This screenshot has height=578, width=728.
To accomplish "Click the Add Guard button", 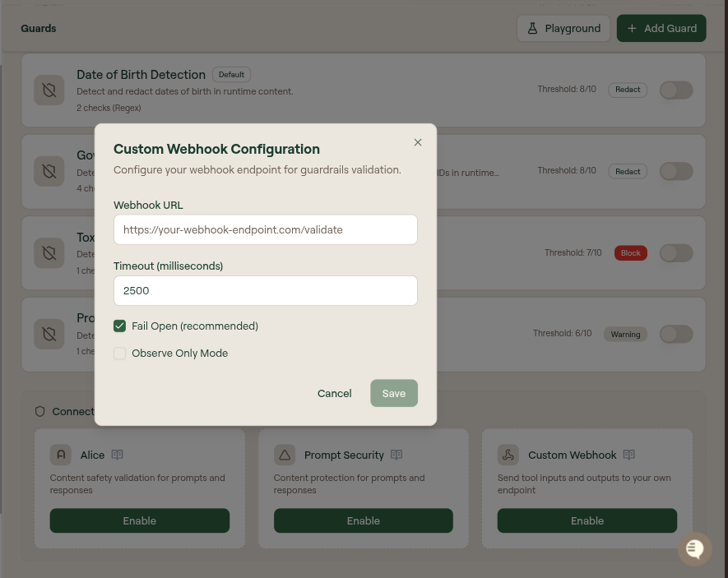I will [661, 28].
